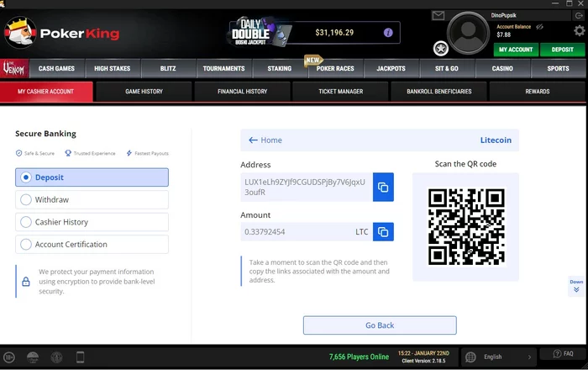This screenshot has height=370, width=588.
Task: Click the 7,656 Players Online text
Action: [x=359, y=357]
